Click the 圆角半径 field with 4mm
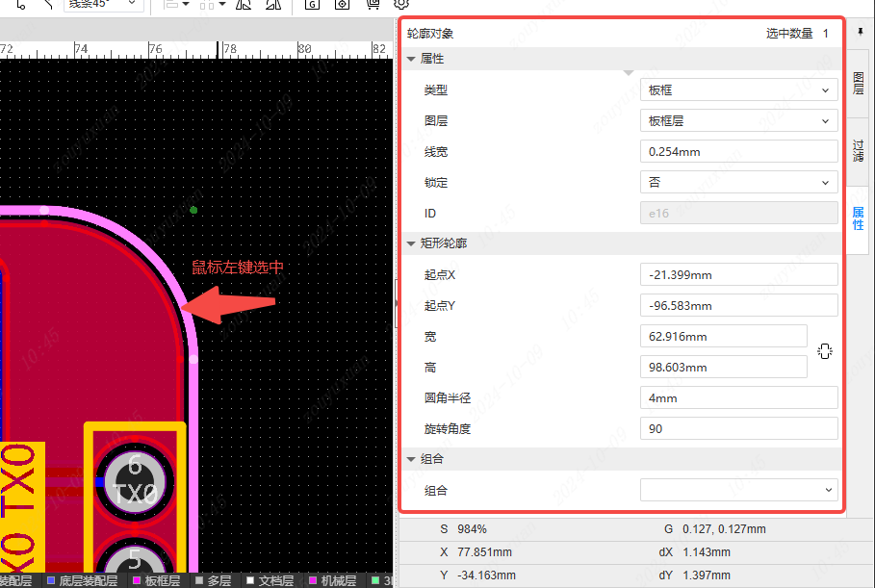 click(739, 397)
